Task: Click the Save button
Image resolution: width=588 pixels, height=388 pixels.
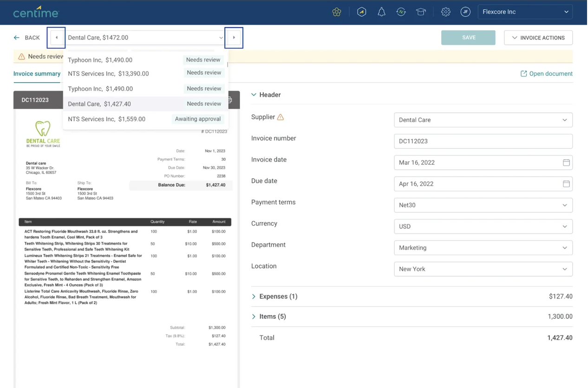Action: tap(468, 38)
